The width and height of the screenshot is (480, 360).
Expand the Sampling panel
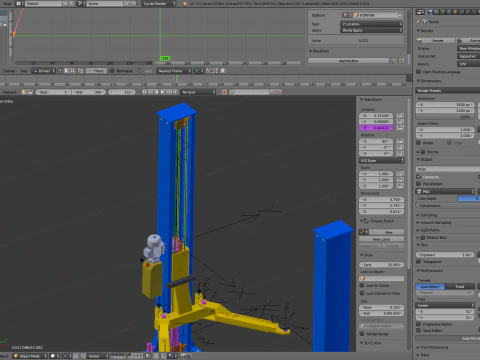click(418, 215)
